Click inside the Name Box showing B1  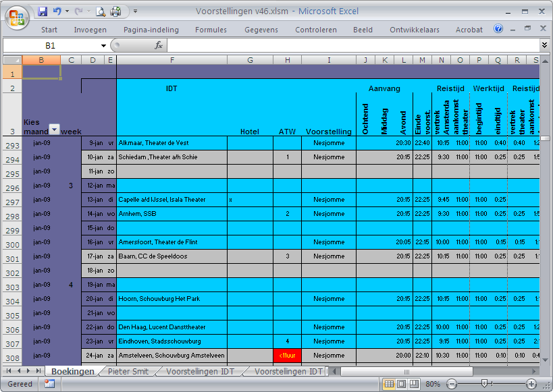click(51, 45)
